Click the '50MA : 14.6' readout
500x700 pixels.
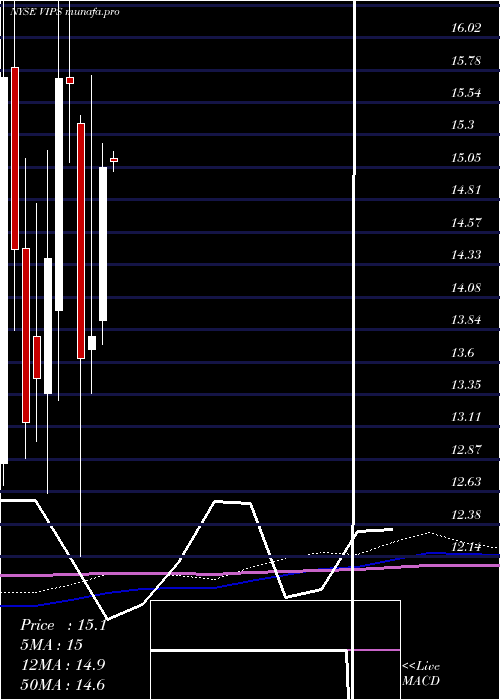(63, 685)
